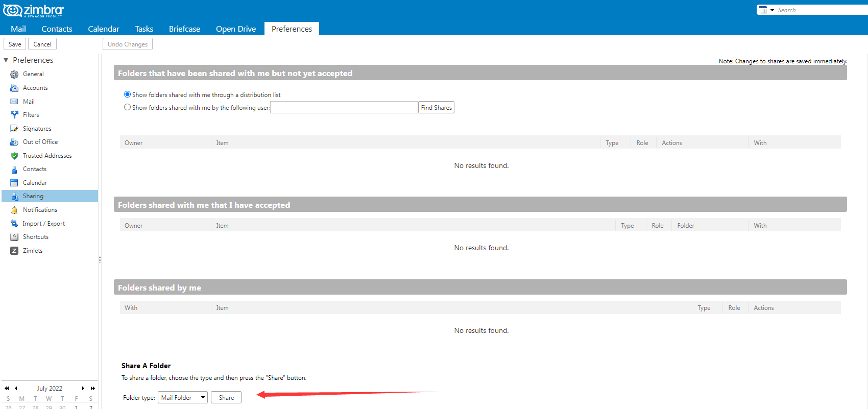
Task: Open Import / Export preferences
Action: (43, 224)
